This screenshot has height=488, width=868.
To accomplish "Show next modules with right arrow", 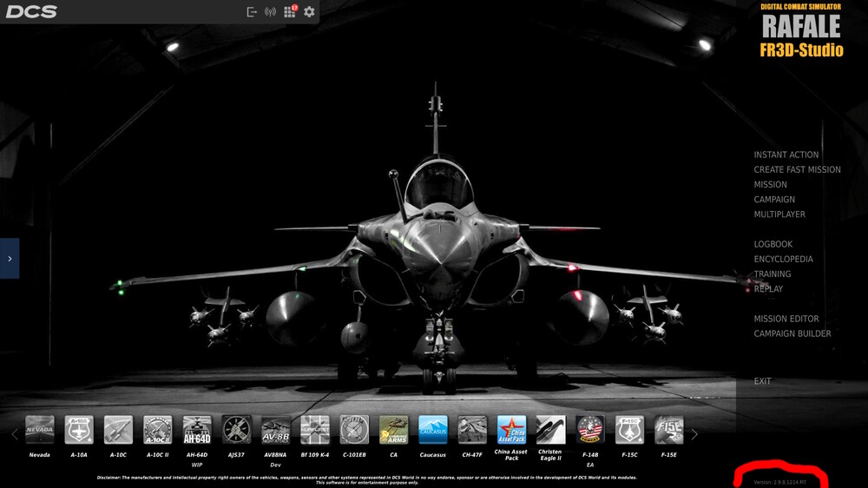I will coord(694,435).
